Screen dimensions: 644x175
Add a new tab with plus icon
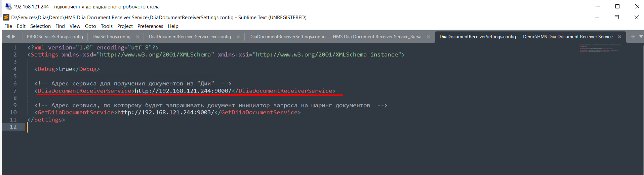pos(633,37)
